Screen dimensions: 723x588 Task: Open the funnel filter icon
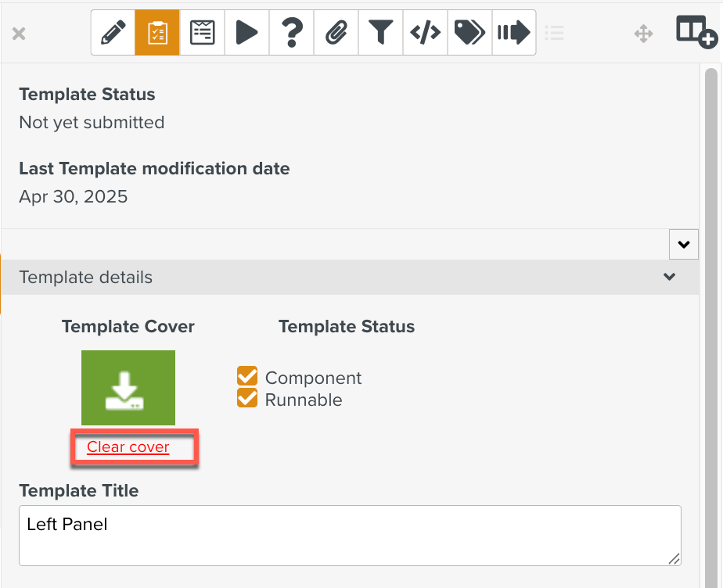coord(380,33)
